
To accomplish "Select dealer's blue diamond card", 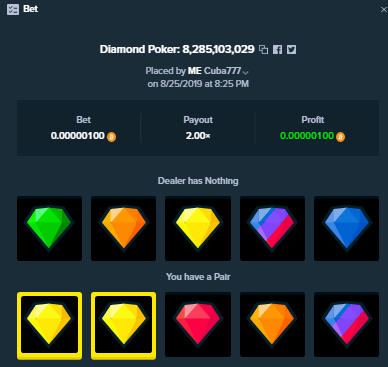I will click(346, 228).
